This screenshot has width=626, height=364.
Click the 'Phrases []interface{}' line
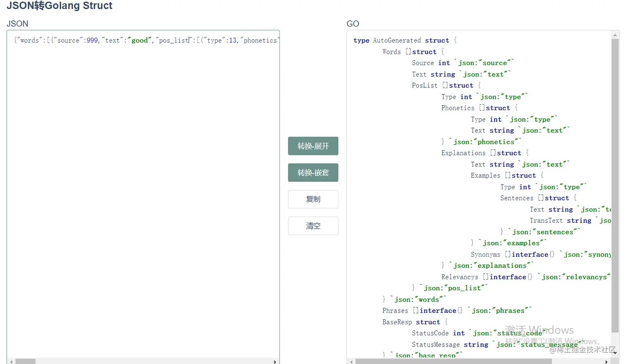click(x=457, y=311)
